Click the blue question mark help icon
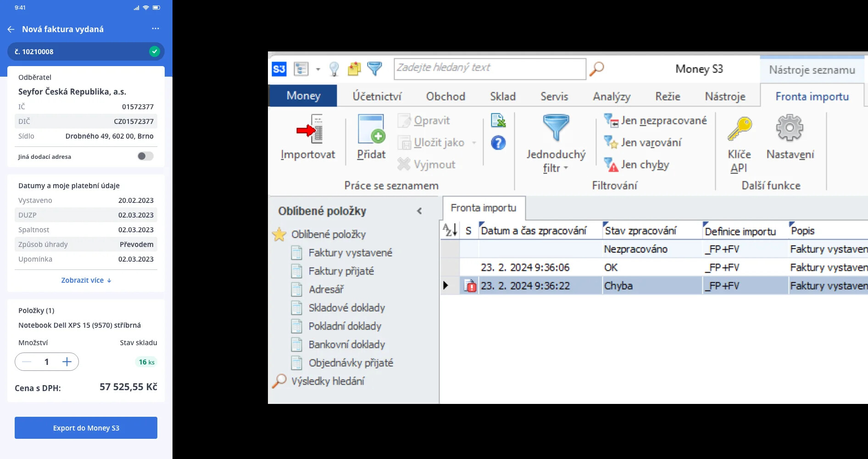The height and width of the screenshot is (459, 868). [498, 143]
